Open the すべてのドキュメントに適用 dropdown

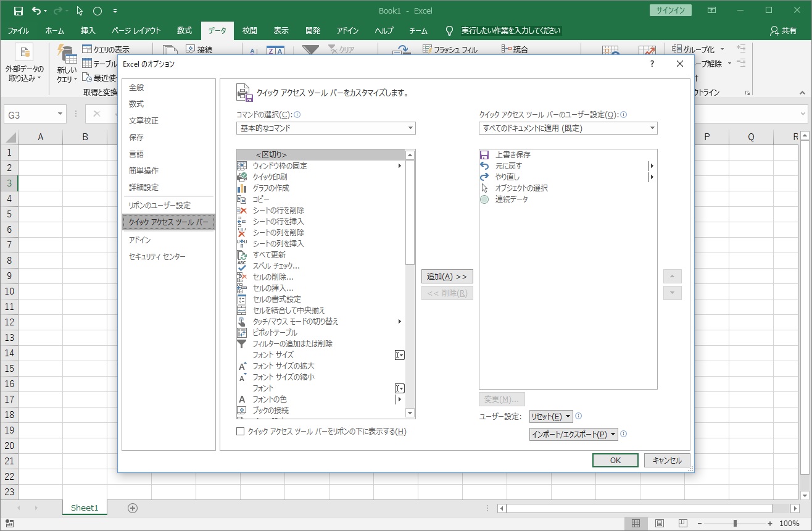click(x=568, y=128)
